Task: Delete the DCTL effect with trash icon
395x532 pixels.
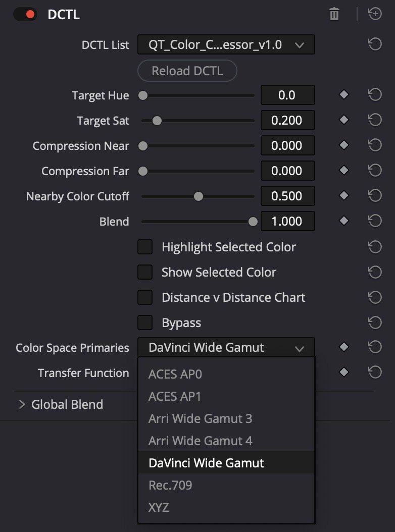Action: 334,14
